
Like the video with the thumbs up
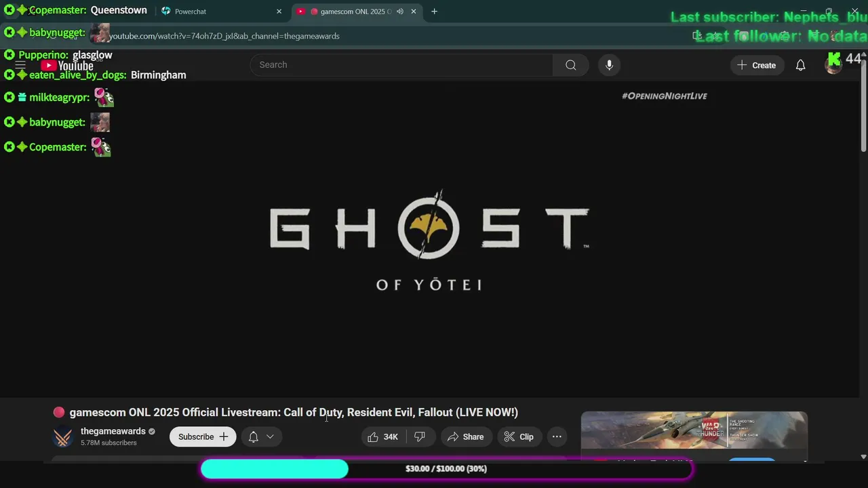click(383, 437)
